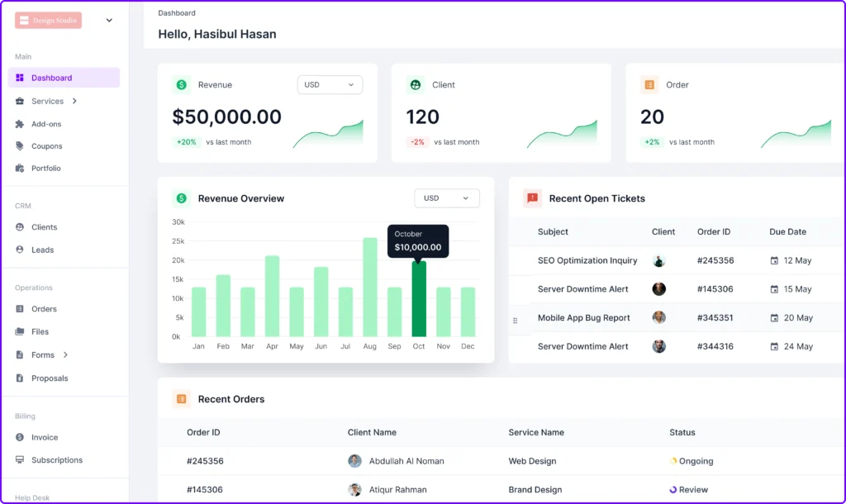Select the Leads icon under CRM
846x504 pixels.
18,250
